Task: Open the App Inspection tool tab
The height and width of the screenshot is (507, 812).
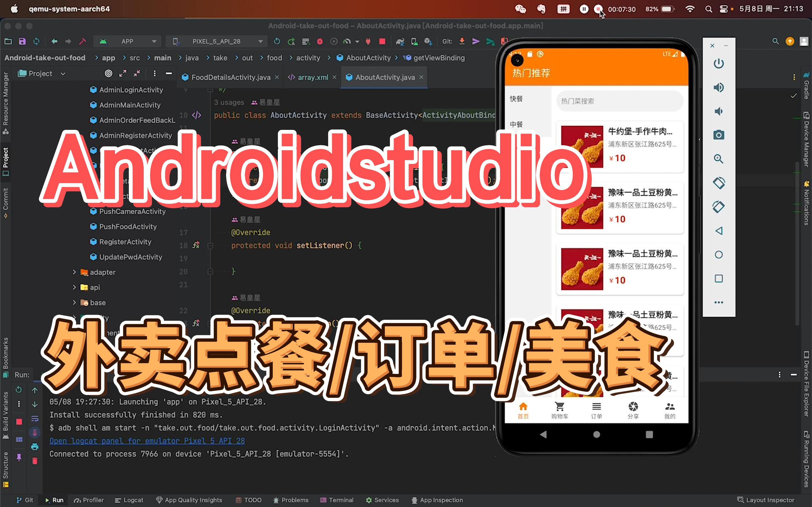Action: 437,500
